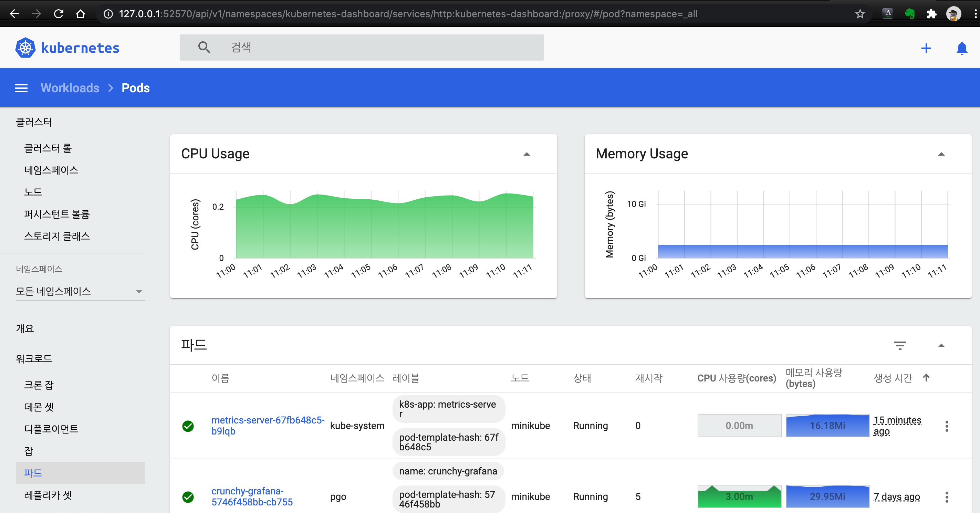Click the 16.18Mi memory usage bar
This screenshot has width=980, height=513.
pyautogui.click(x=827, y=426)
